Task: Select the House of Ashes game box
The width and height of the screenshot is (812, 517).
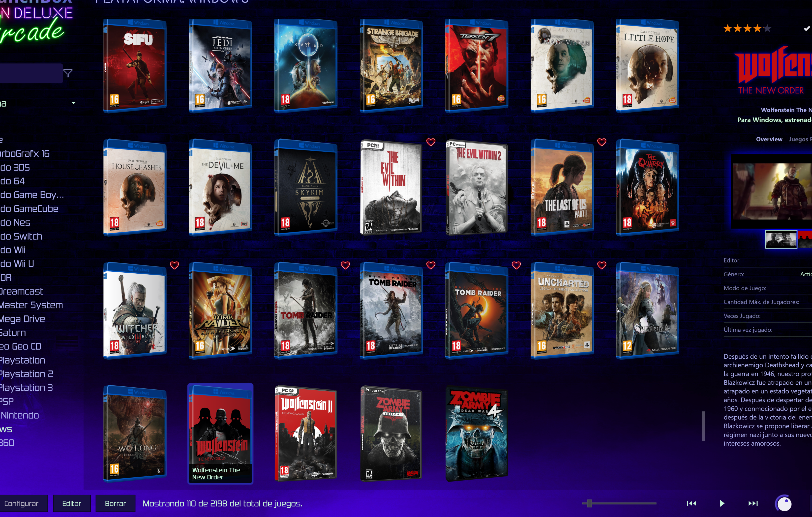Action: pos(135,187)
